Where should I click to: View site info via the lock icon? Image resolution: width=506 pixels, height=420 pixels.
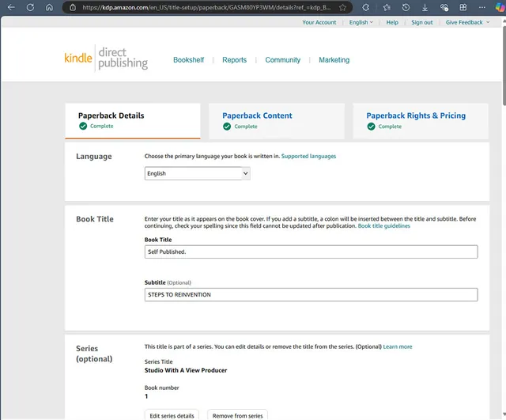coord(73,7)
